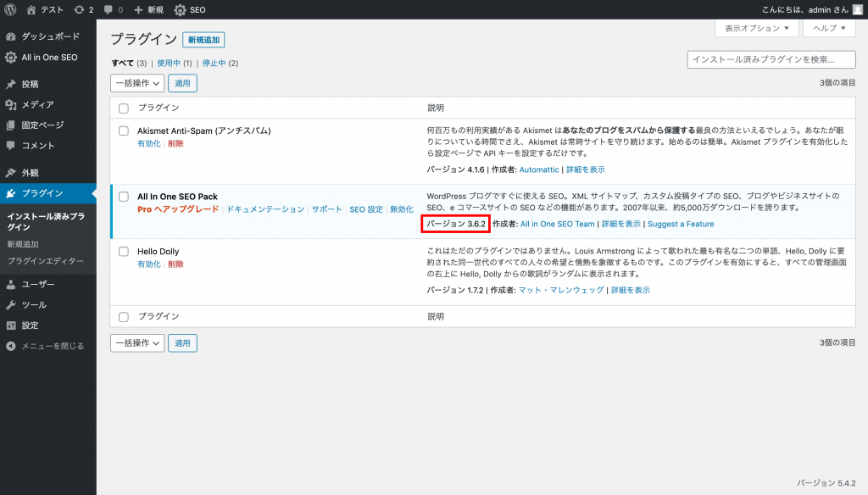Click the All in One SEO gear sidebar icon
This screenshot has width=868, height=495.
(10, 57)
